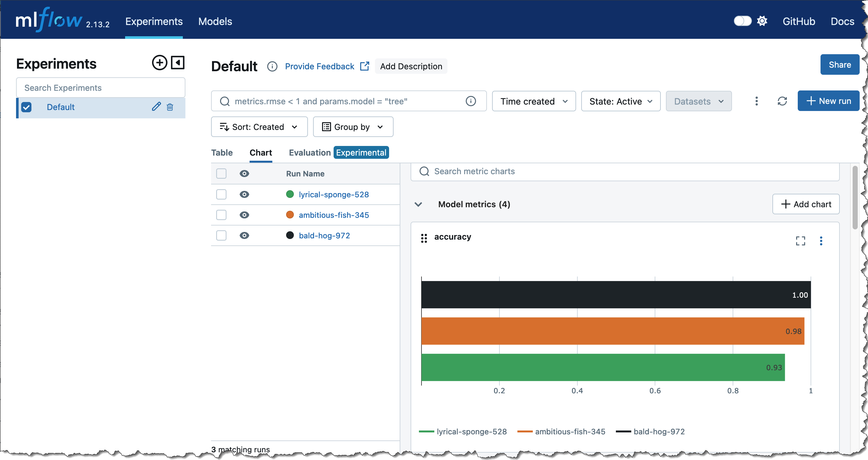Image resolution: width=868 pixels, height=460 pixels.
Task: Click the create new experiment plus icon
Action: pyautogui.click(x=159, y=63)
